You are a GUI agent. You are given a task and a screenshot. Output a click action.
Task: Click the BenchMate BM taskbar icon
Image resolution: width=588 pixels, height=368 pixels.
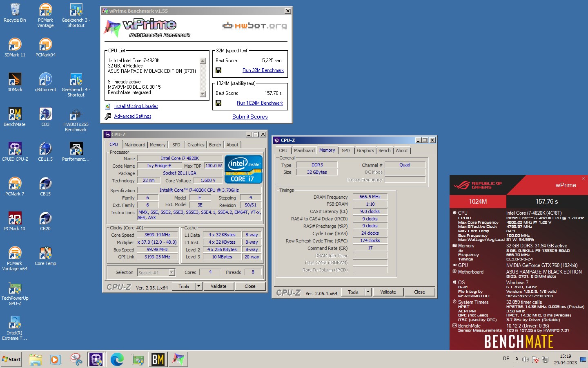point(158,359)
